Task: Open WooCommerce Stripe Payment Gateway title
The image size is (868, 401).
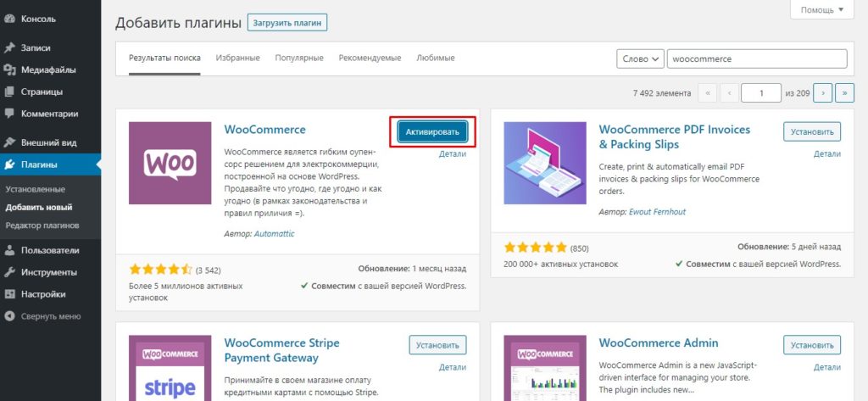Action: pos(281,350)
